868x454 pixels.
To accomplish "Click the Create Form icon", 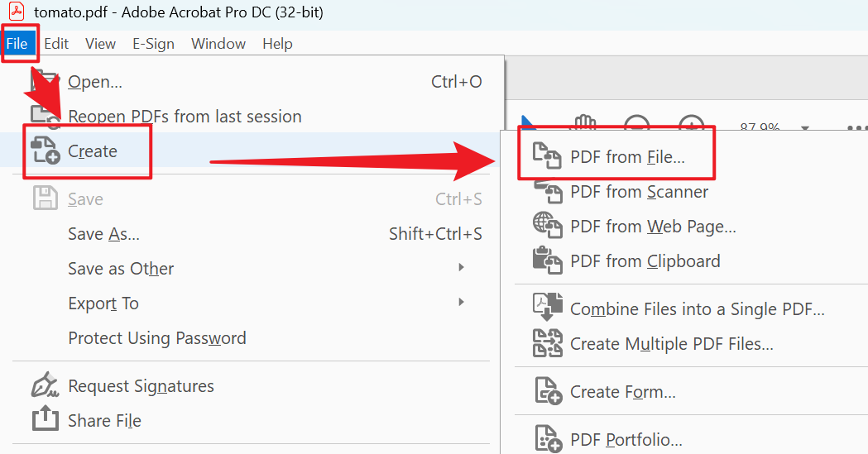I will coord(547,391).
